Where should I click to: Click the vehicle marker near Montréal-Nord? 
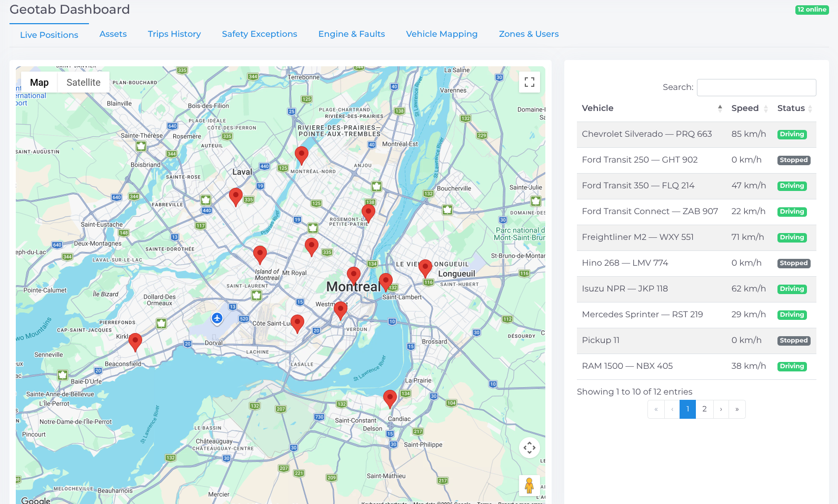pyautogui.click(x=302, y=156)
